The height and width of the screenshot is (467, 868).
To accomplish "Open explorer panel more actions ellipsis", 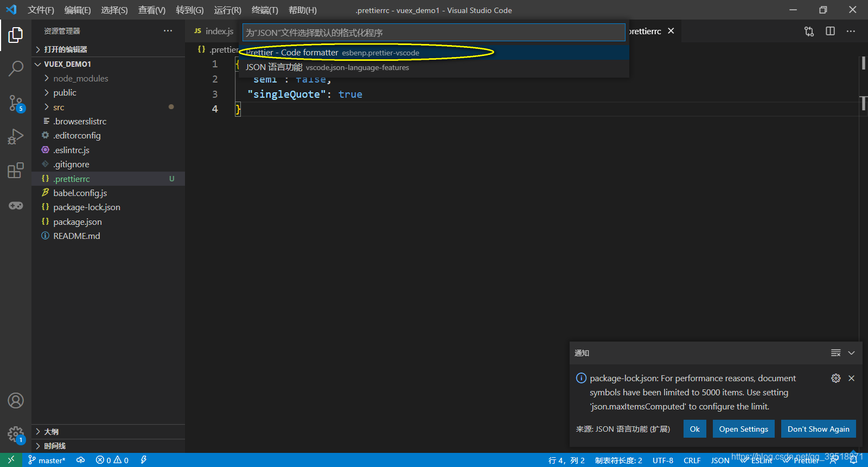I will pos(168,31).
